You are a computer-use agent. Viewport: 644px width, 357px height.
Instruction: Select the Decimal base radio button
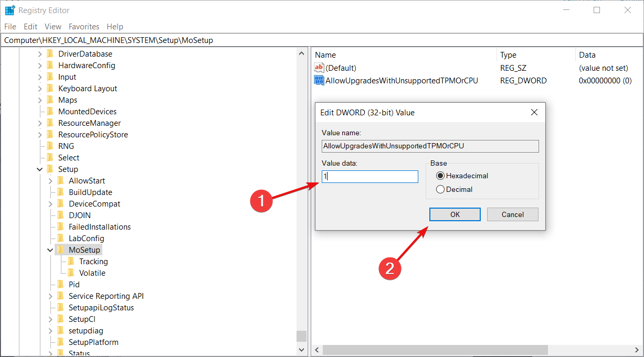point(440,189)
